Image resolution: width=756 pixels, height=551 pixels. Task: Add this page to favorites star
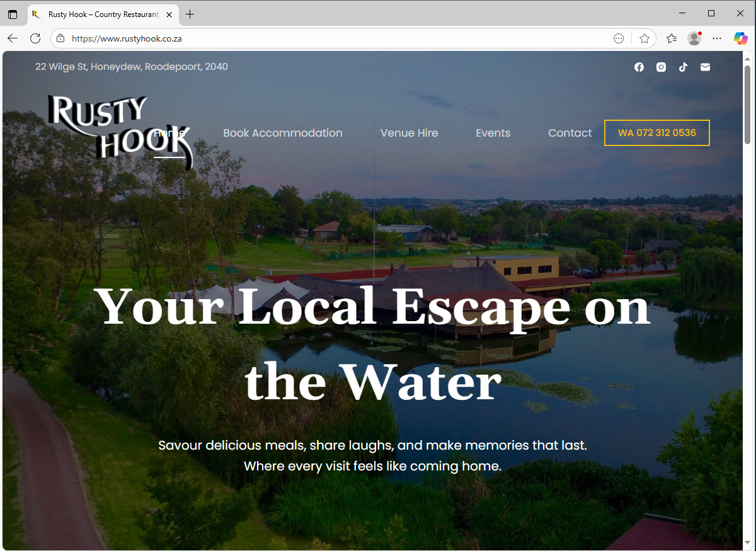coord(644,38)
